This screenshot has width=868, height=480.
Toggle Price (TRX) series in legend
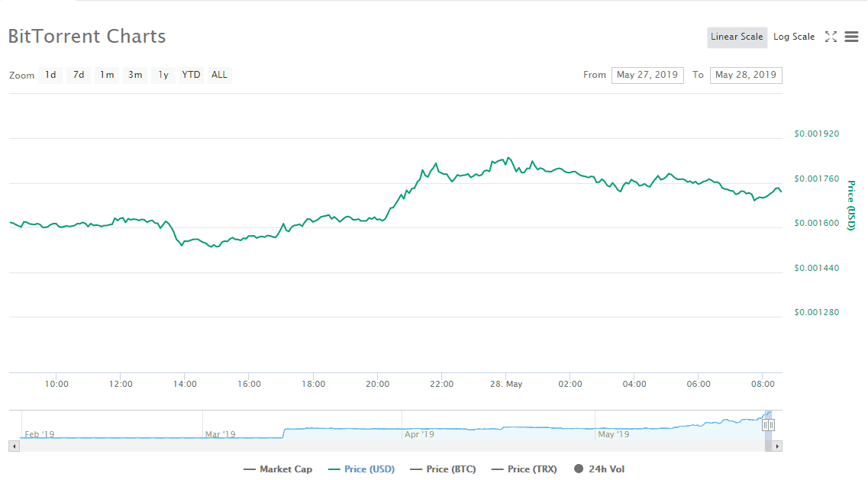tap(524, 469)
